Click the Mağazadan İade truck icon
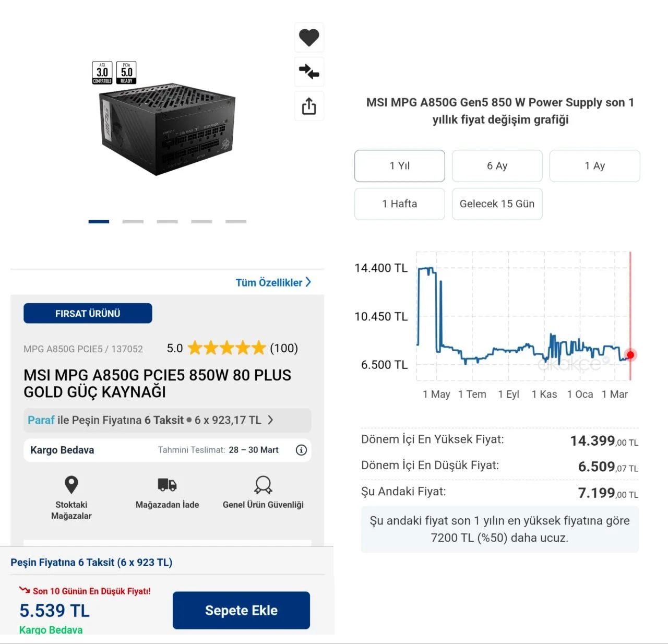 (x=167, y=485)
